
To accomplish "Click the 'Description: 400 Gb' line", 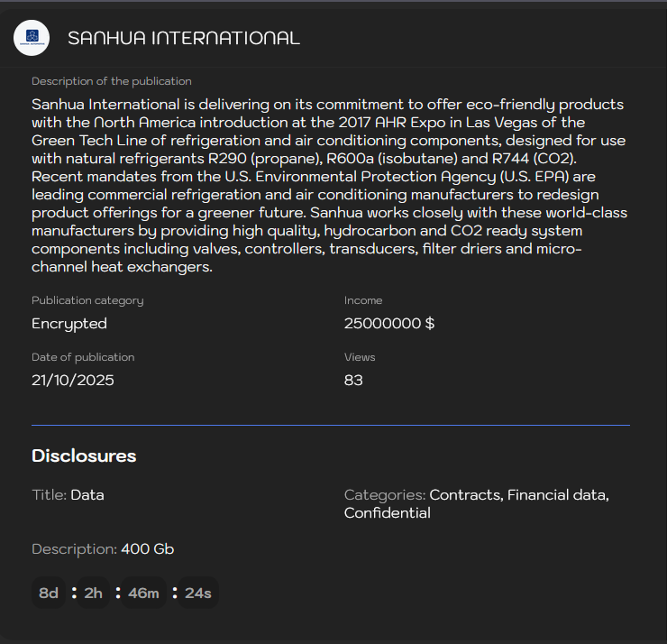I will pyautogui.click(x=103, y=548).
